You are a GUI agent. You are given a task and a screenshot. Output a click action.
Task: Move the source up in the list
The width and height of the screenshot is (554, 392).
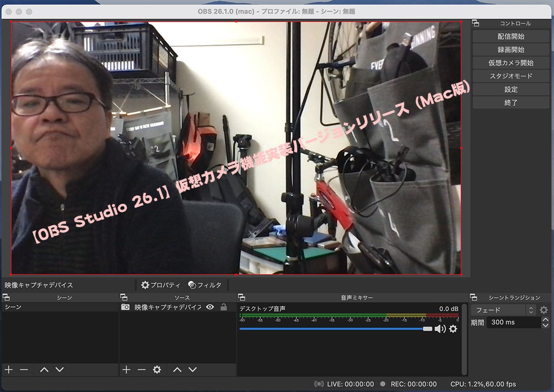177,369
